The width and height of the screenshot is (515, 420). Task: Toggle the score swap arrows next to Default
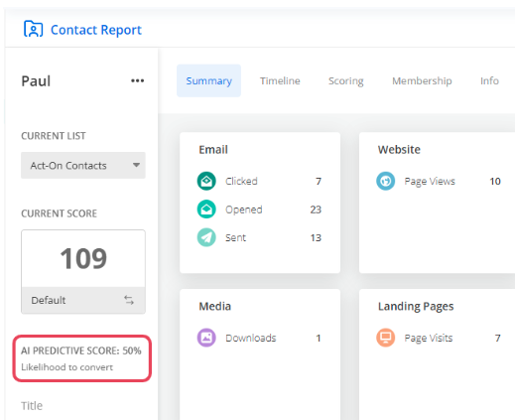point(129,300)
